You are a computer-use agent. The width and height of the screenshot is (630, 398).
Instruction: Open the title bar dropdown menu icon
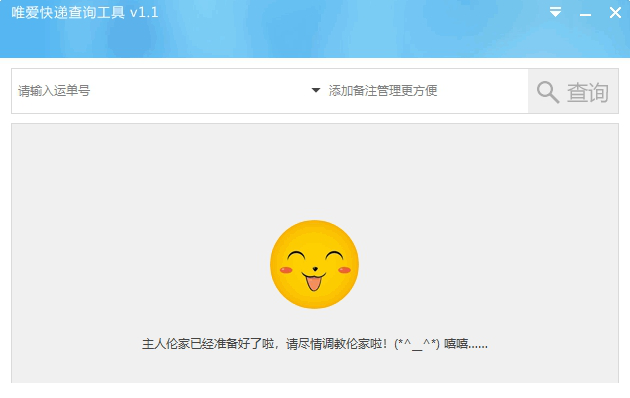click(x=555, y=12)
